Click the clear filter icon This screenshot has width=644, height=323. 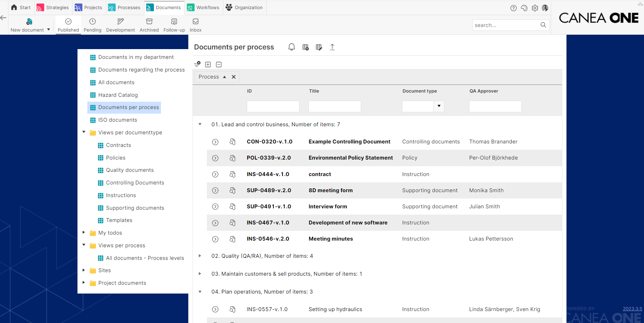[x=197, y=64]
